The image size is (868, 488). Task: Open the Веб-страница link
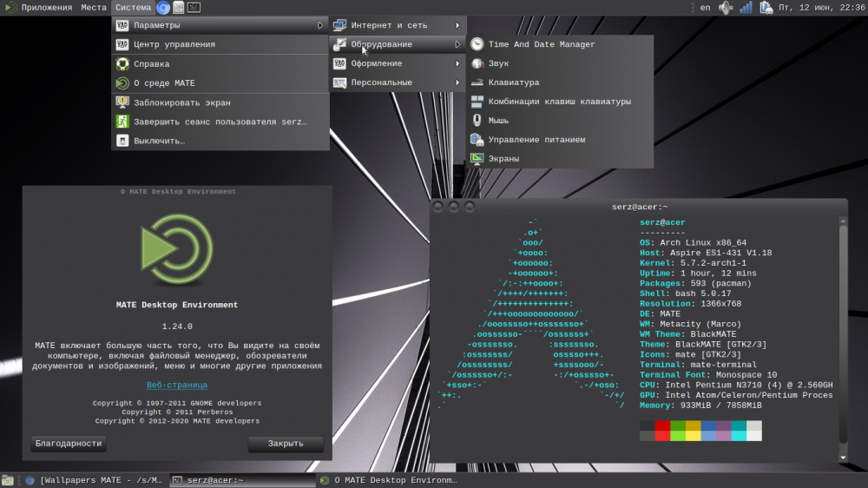(x=177, y=385)
